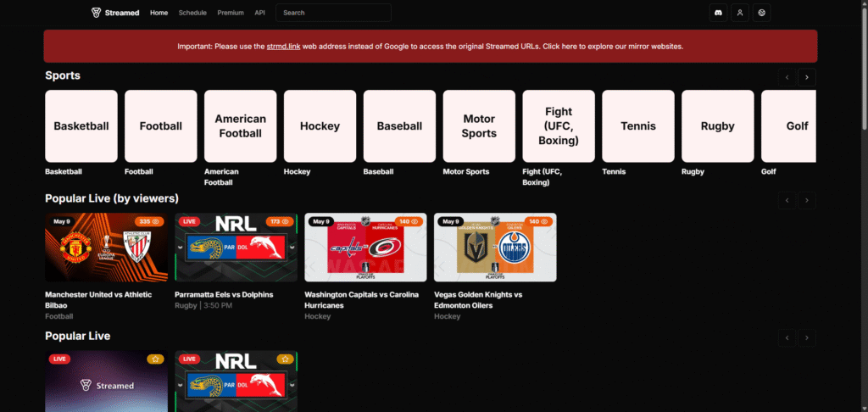Click 'Rugby | 3:50 PM' text
This screenshot has height=412, width=868.
click(x=203, y=306)
